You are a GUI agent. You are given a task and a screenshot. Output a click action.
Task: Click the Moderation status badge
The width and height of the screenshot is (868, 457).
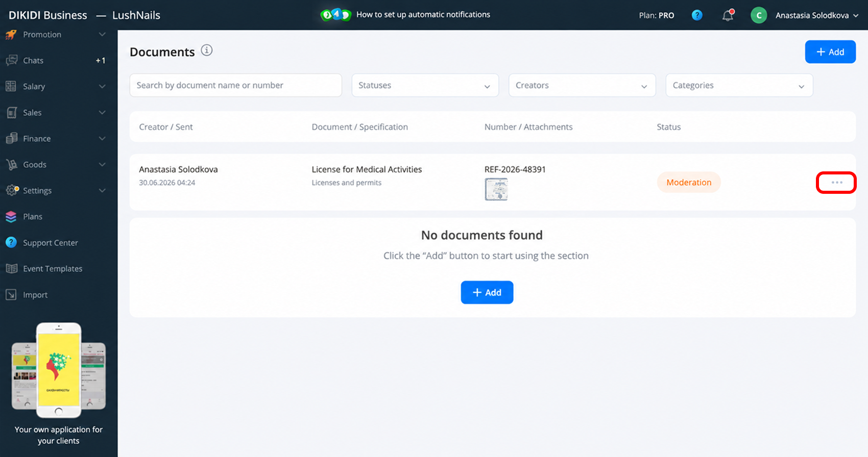tap(689, 183)
